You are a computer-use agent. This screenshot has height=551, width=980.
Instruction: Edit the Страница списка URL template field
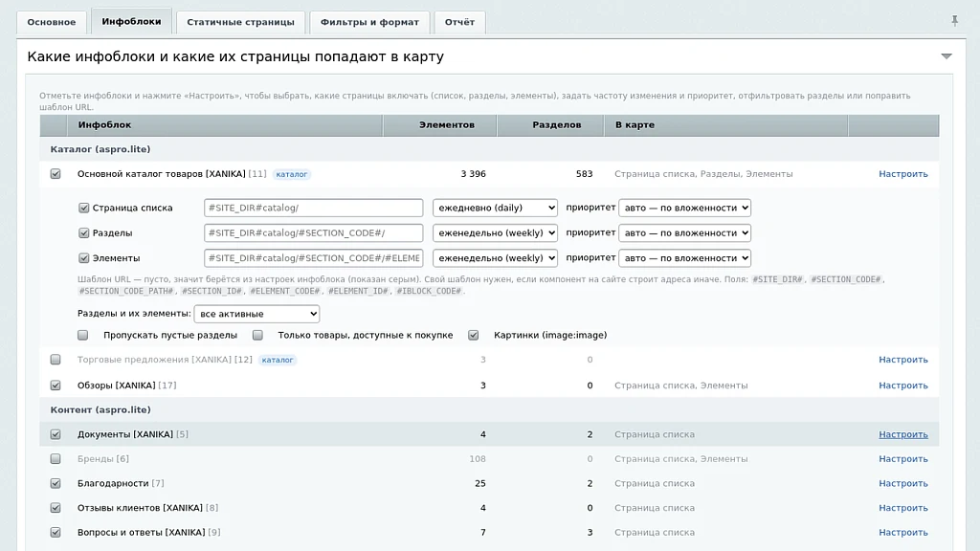click(313, 208)
